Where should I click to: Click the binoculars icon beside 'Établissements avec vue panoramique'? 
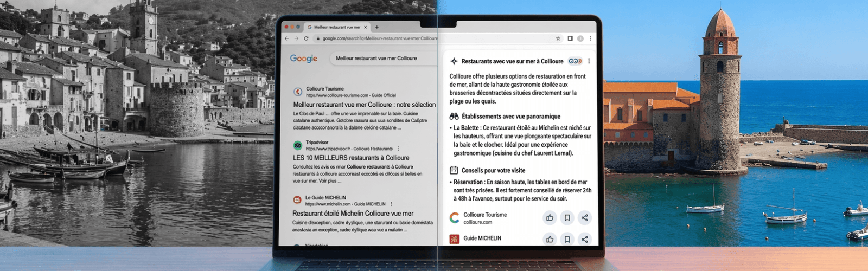tap(454, 116)
